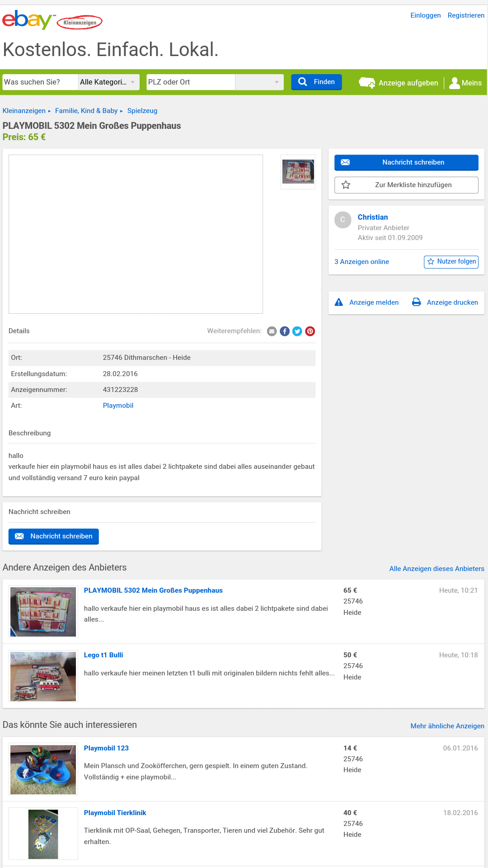
Task: Open Alle Anzeigen dieses Anbieters link
Action: pos(436,569)
